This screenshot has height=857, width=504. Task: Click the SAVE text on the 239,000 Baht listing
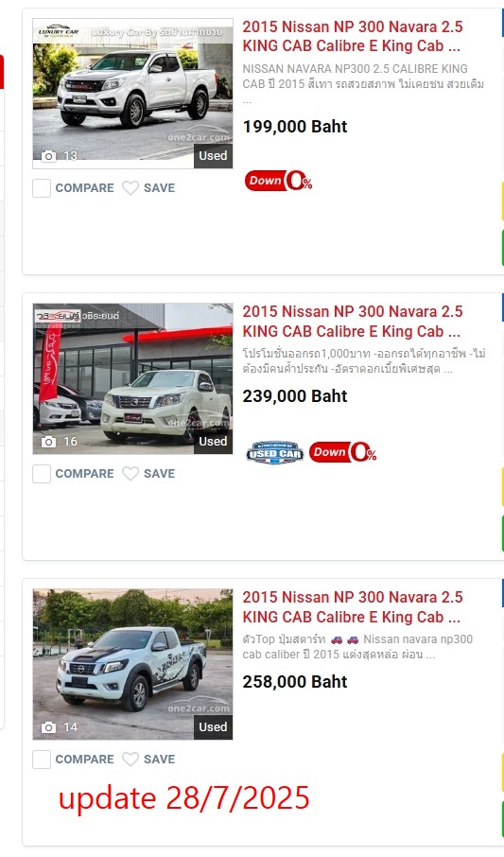(159, 473)
